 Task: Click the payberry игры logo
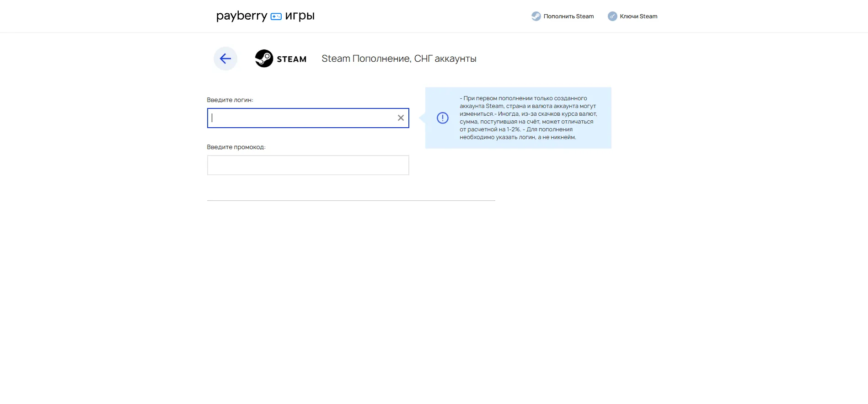(x=265, y=16)
